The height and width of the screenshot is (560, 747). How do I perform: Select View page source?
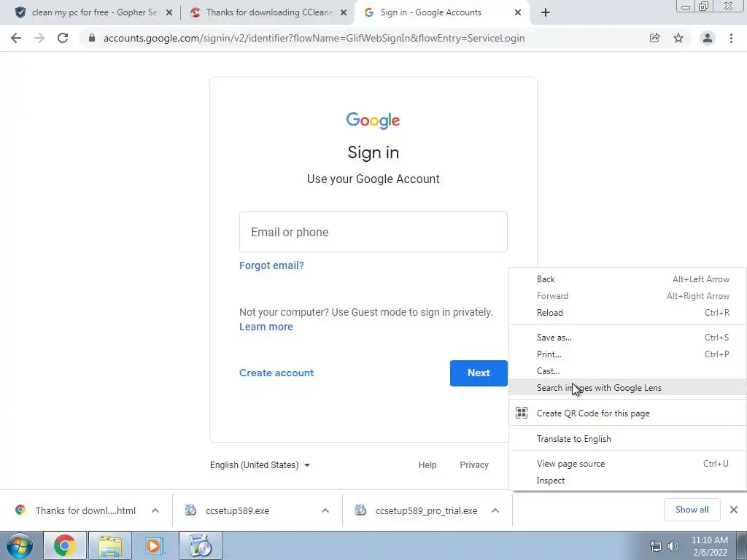coord(628,463)
